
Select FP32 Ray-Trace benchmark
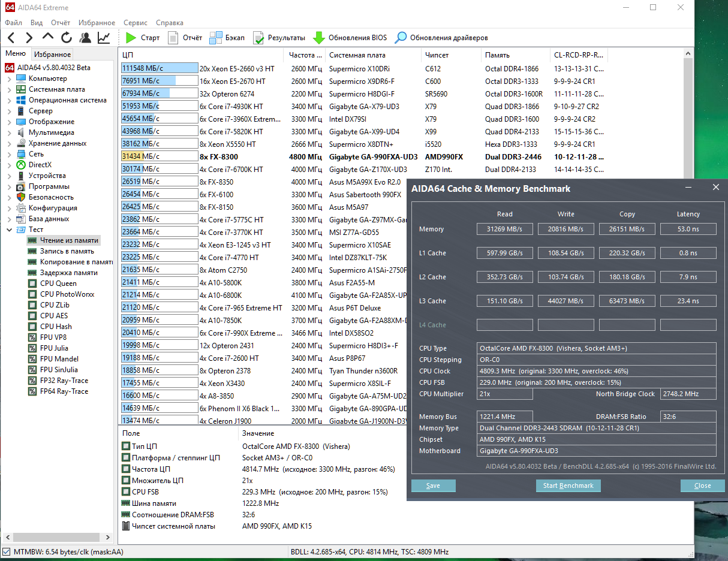pyautogui.click(x=64, y=381)
